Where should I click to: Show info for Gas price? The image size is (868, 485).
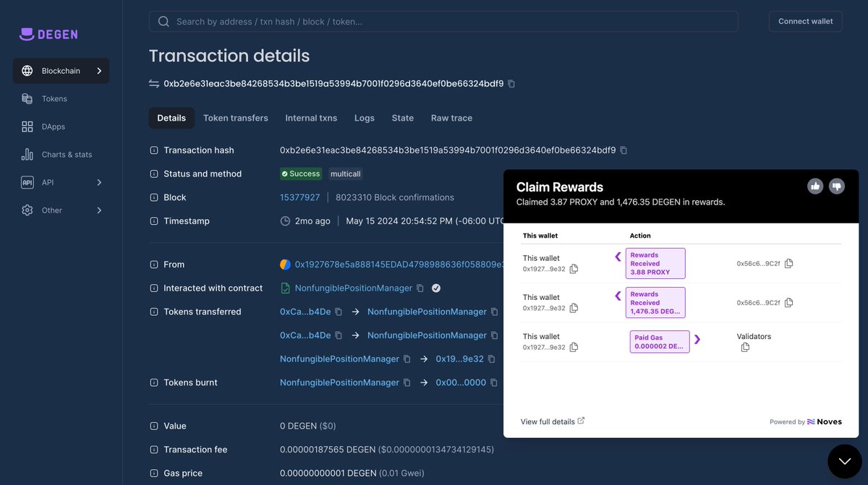point(153,473)
